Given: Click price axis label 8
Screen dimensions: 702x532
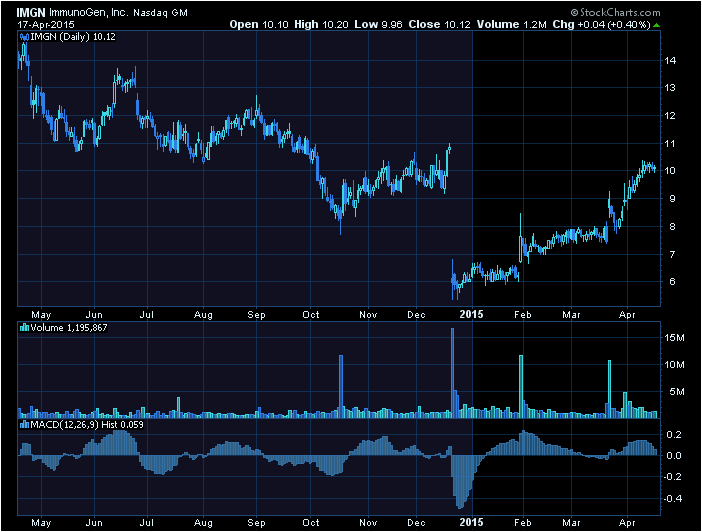Looking at the screenshot, I should pos(672,227).
